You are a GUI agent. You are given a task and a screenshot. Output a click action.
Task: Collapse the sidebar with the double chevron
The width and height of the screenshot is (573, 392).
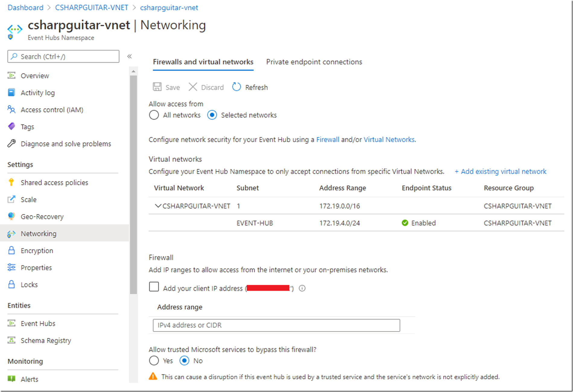[130, 56]
